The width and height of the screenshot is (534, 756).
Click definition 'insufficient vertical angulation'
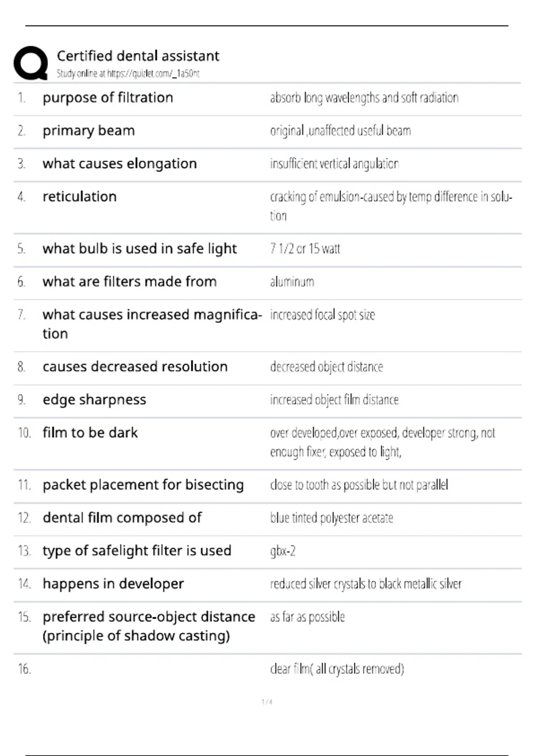coord(334,164)
